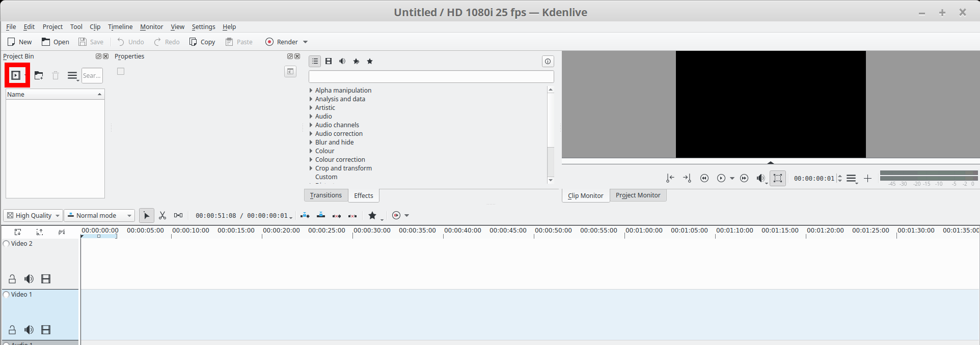Open the Render dropdown arrow
This screenshot has height=345, width=980.
coord(306,42)
